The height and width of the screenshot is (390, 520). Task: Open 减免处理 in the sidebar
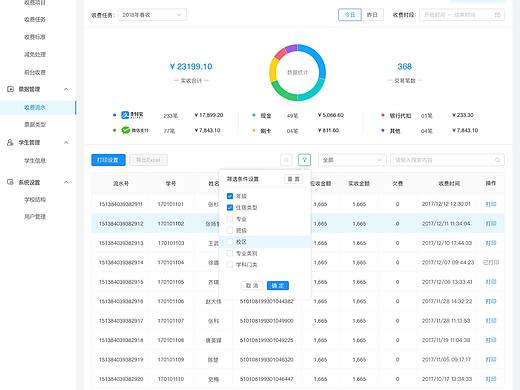[35, 54]
